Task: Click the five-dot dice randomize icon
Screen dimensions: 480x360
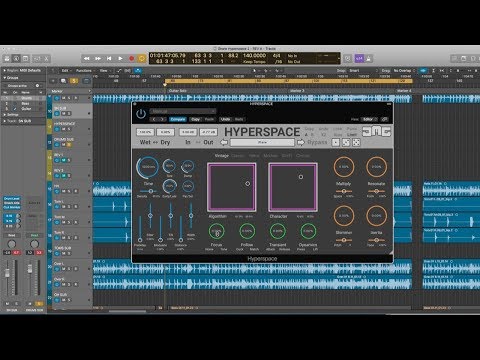Action: point(356,142)
